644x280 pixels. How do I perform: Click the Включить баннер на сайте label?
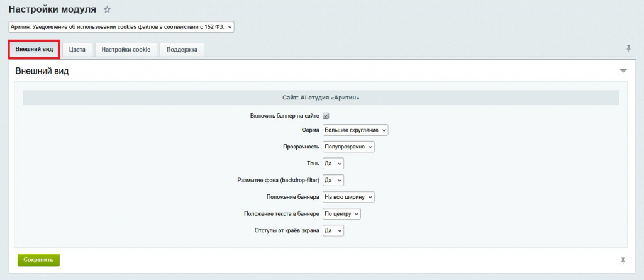click(285, 116)
